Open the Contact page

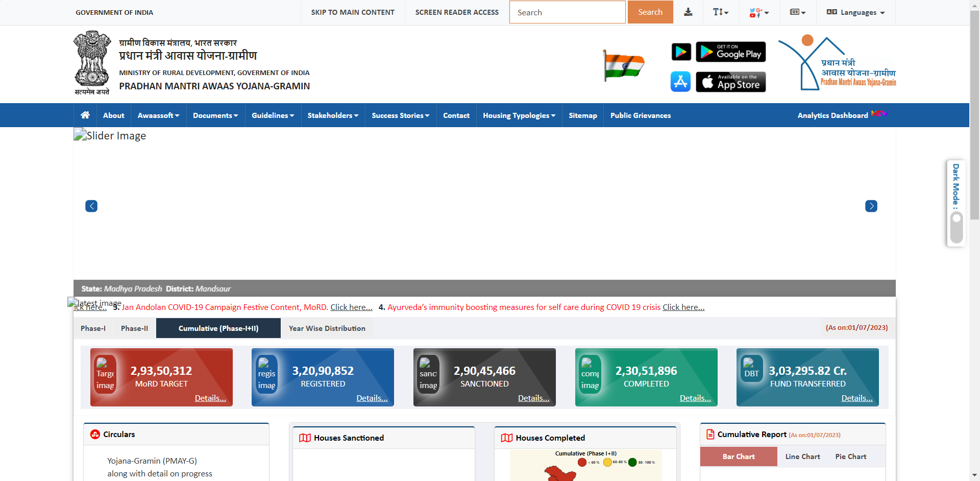[x=456, y=115]
